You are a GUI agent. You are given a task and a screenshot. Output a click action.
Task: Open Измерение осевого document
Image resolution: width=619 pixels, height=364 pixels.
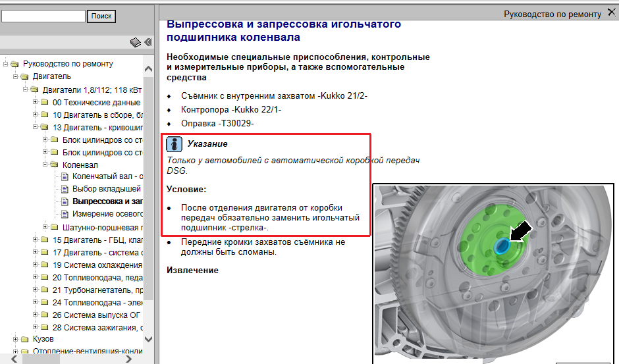pos(107,214)
